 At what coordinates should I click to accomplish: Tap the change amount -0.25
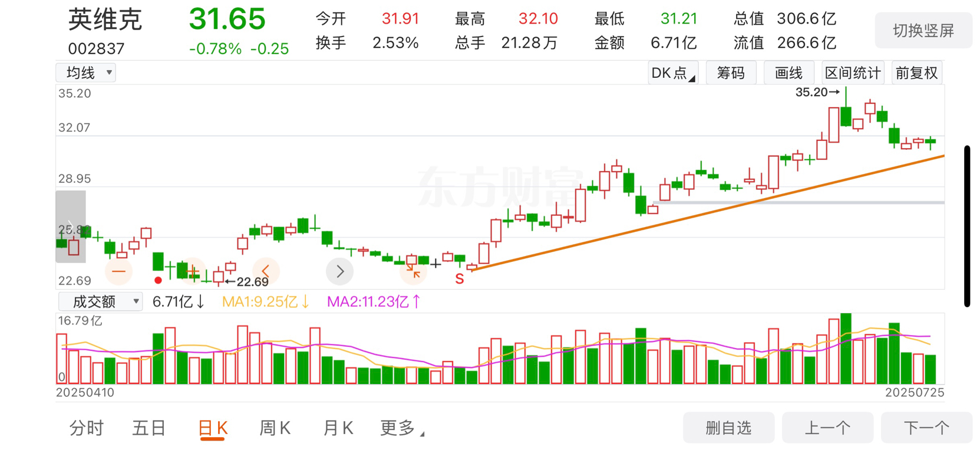pos(269,49)
